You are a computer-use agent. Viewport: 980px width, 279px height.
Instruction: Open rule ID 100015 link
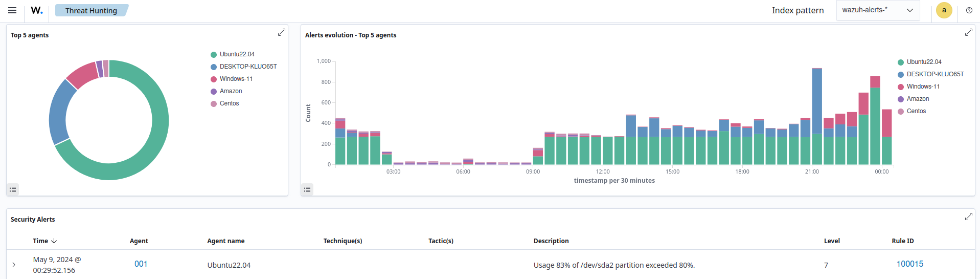pyautogui.click(x=909, y=264)
